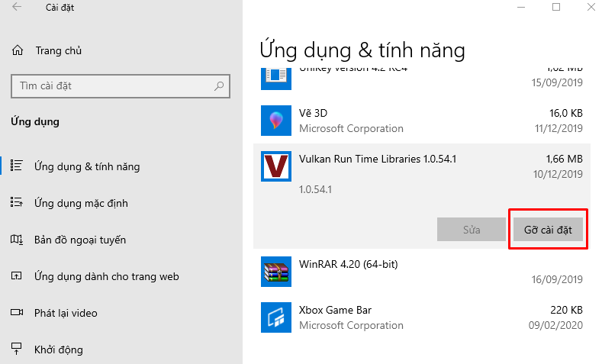The image size is (602, 364).
Task: Click date 15/09/2019 on Unikey row
Action: coord(557,82)
